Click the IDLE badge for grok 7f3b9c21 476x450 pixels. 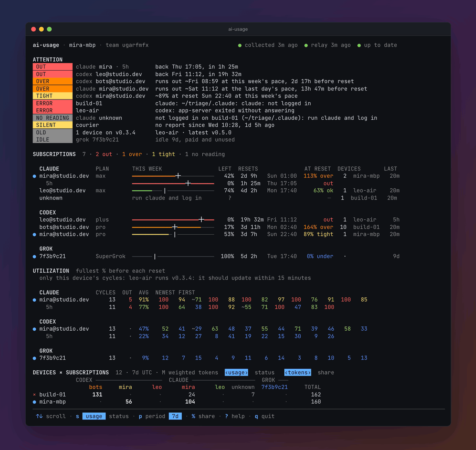(x=53, y=140)
